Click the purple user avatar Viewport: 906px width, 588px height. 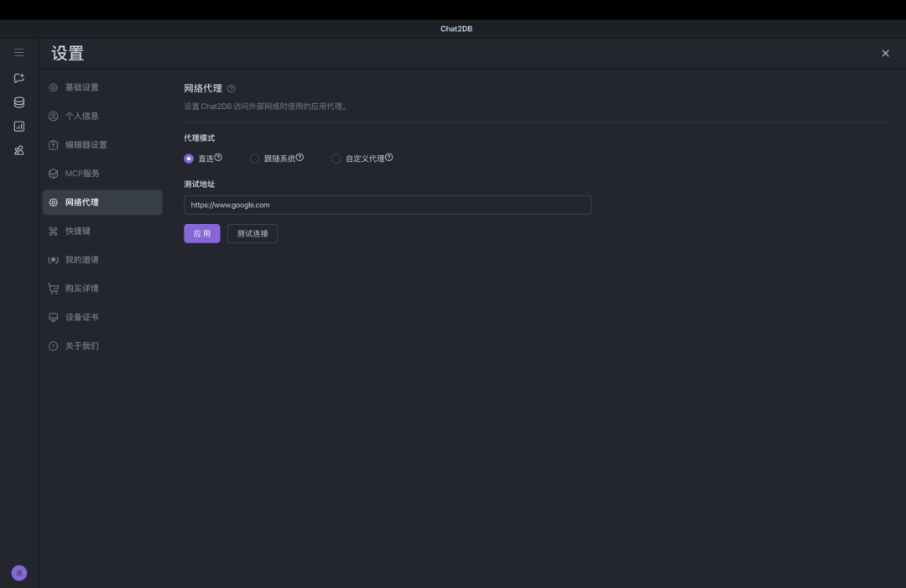tap(19, 573)
